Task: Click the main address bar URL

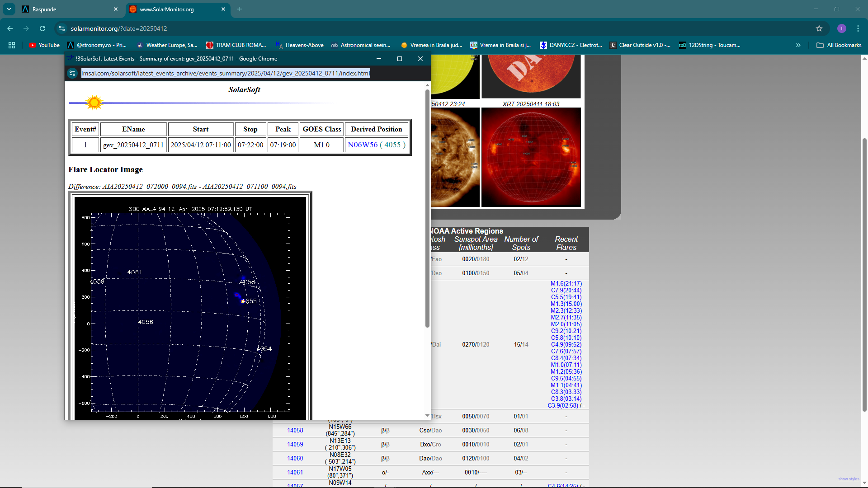Action: [119, 28]
